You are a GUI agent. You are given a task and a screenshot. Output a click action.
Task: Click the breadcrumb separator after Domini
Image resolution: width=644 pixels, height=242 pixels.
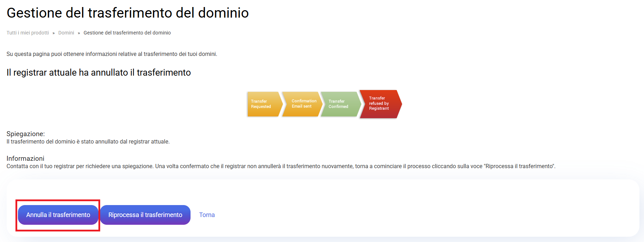click(x=79, y=33)
